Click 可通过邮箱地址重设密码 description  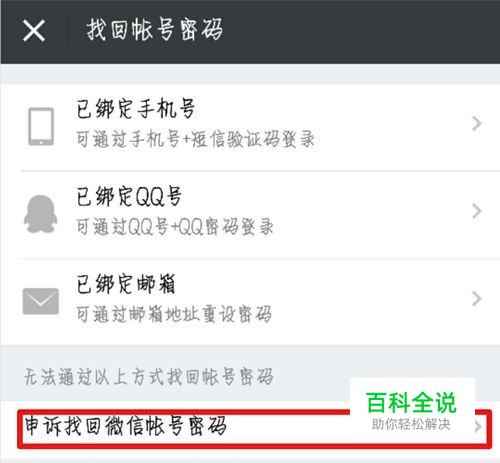tap(174, 314)
